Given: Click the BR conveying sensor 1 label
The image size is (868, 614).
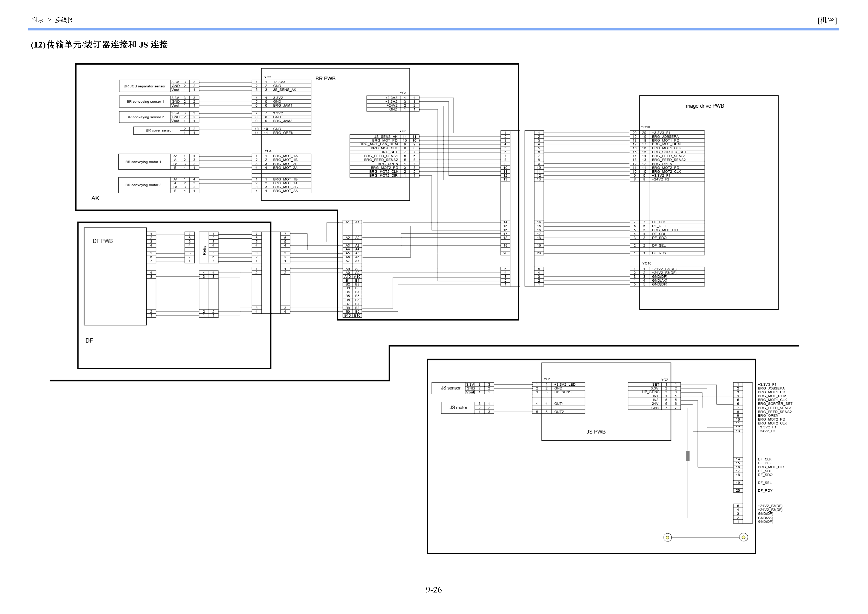Looking at the screenshot, I should [145, 101].
